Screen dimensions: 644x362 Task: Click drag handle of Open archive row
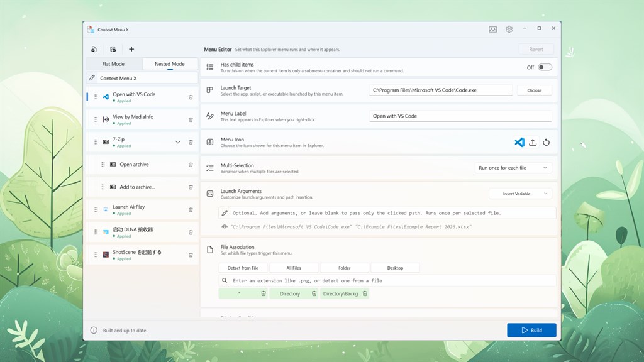pos(103,165)
